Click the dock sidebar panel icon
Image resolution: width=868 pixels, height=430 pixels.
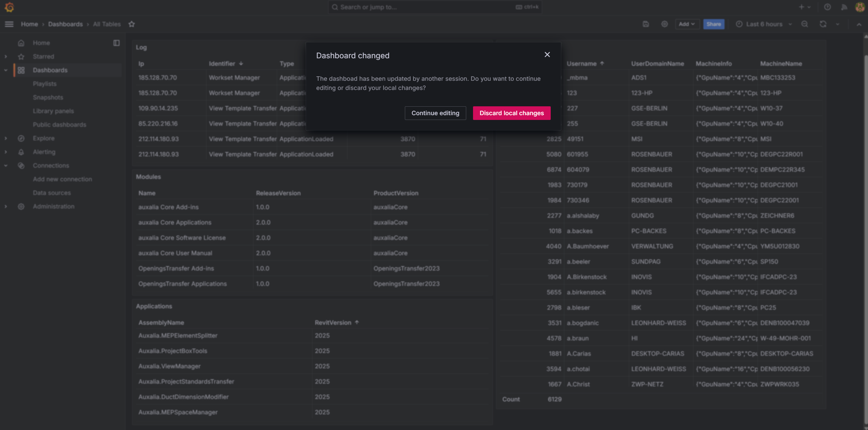point(117,43)
